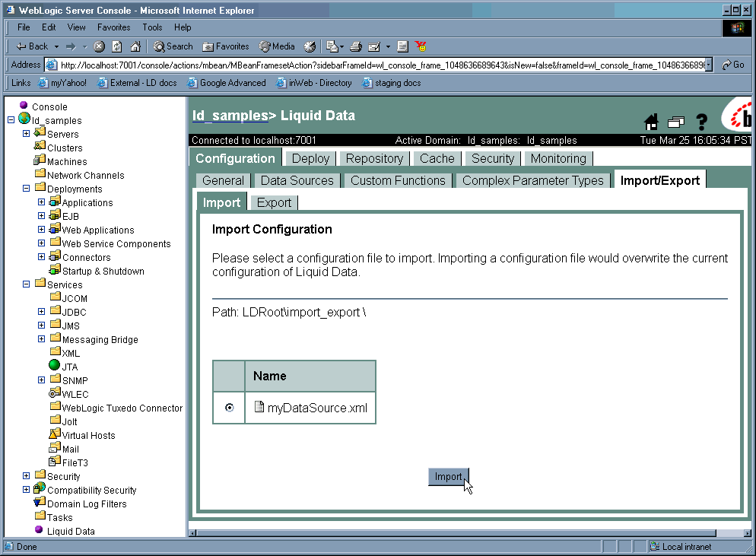Select Startup & Shutdown in the tree
This screenshot has width=756, height=556.
click(x=103, y=271)
